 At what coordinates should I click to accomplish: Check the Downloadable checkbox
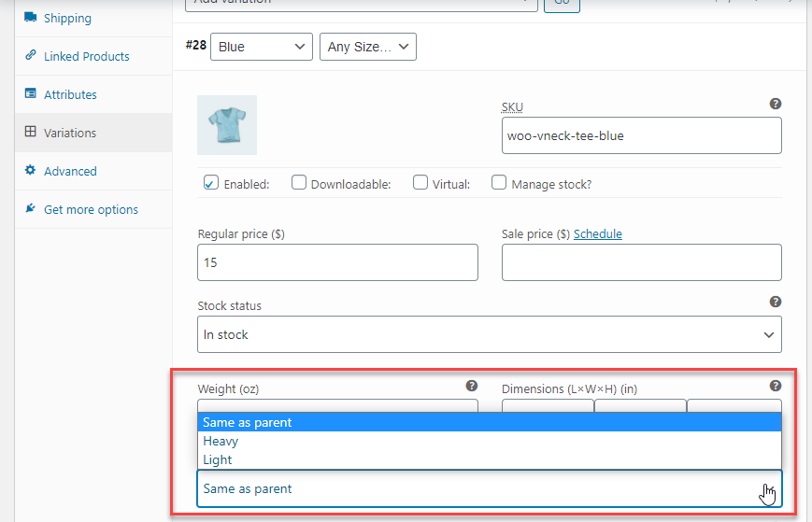pos(299,182)
